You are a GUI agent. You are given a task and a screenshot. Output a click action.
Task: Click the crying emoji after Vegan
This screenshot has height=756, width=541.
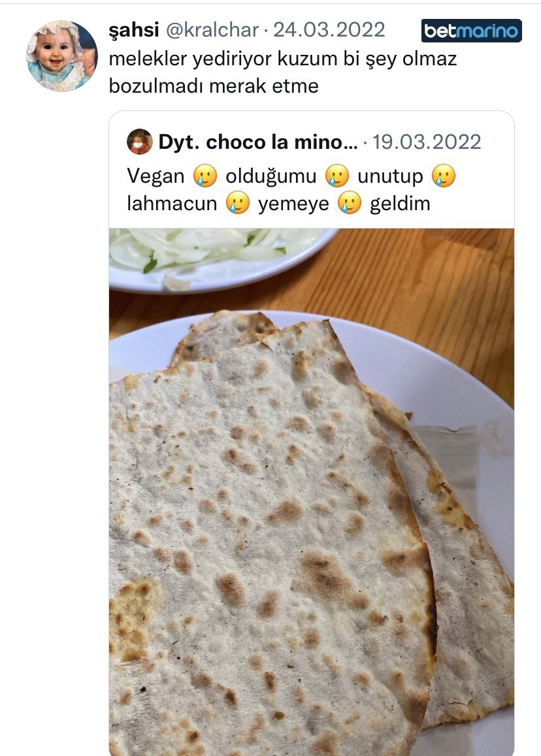[205, 176]
